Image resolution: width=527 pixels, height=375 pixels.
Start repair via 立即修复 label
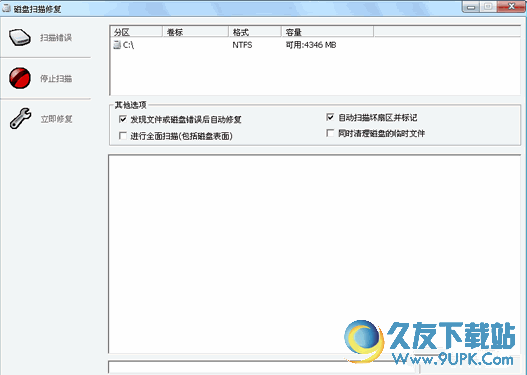point(56,119)
